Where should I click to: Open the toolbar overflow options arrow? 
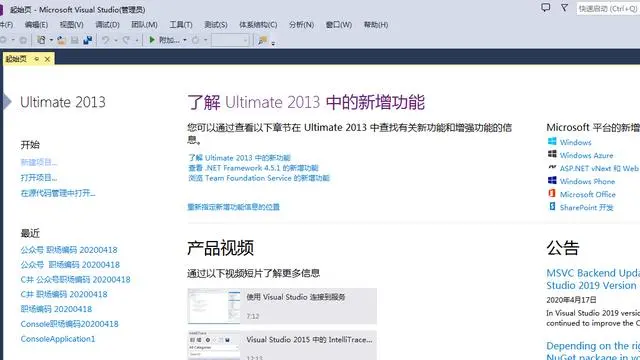[x=273, y=43]
